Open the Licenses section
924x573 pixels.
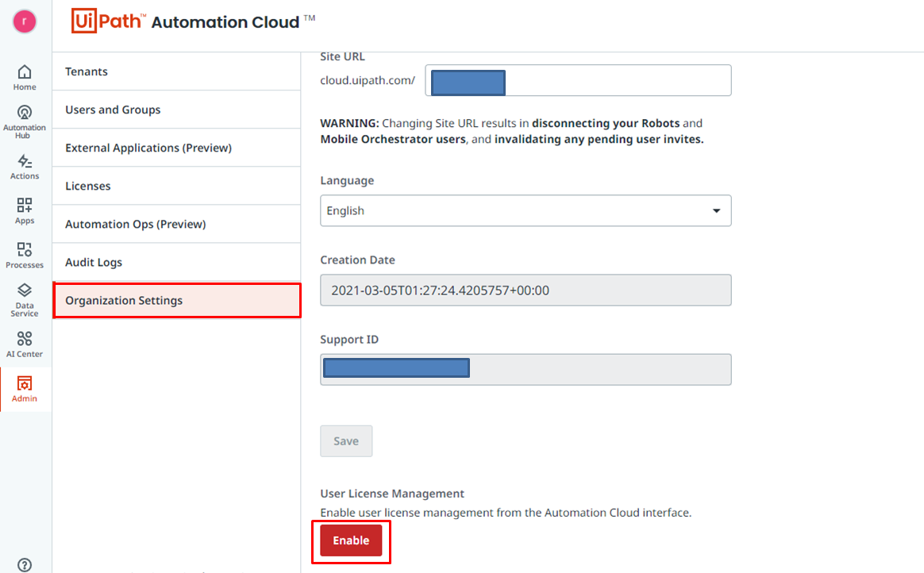tap(176, 186)
